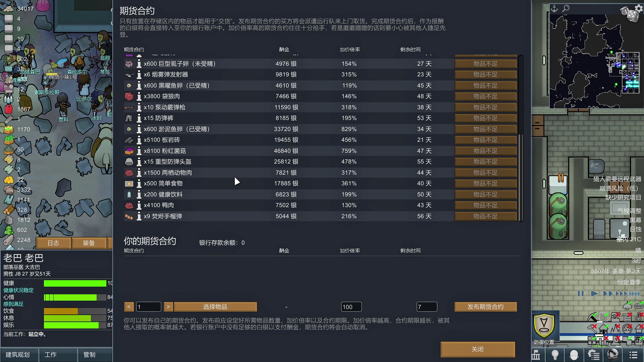644x362 pixels.
Task: Open the colonist face icon in bottom toolbar
Action: pyautogui.click(x=574, y=355)
